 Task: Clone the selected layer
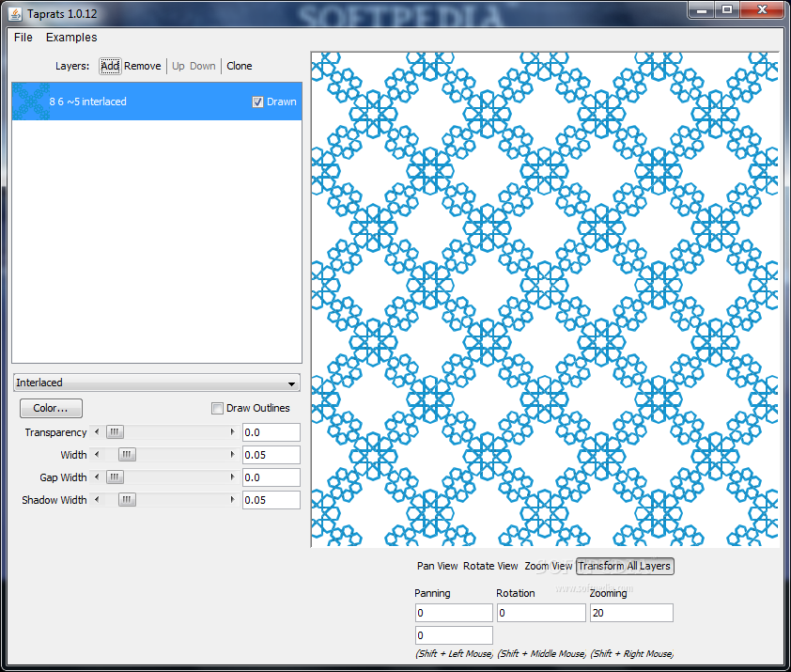click(240, 66)
